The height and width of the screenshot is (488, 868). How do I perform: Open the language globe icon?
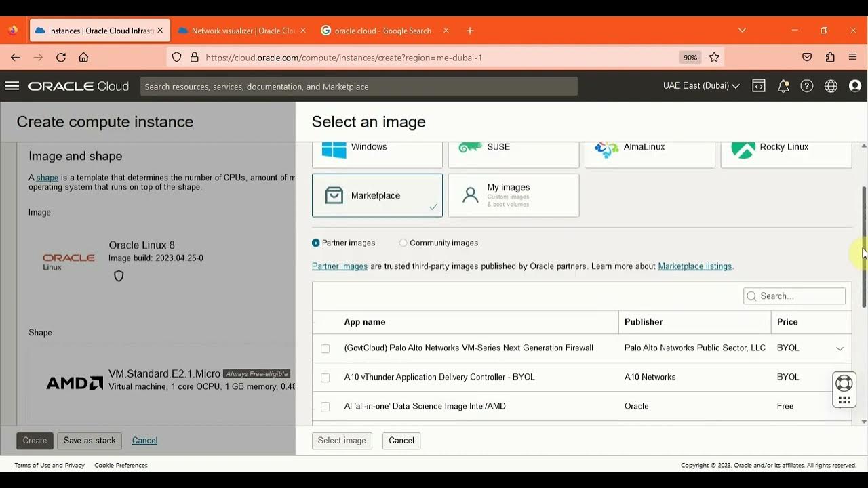tap(831, 86)
